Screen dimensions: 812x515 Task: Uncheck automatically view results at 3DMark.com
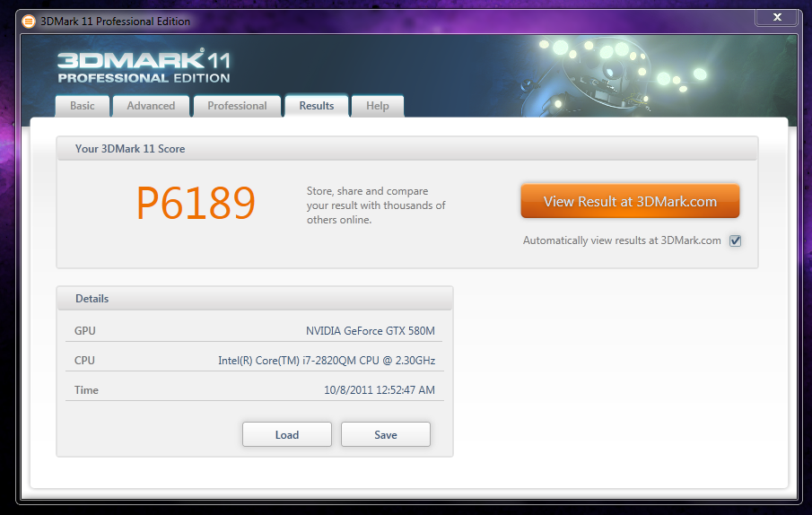coord(735,240)
